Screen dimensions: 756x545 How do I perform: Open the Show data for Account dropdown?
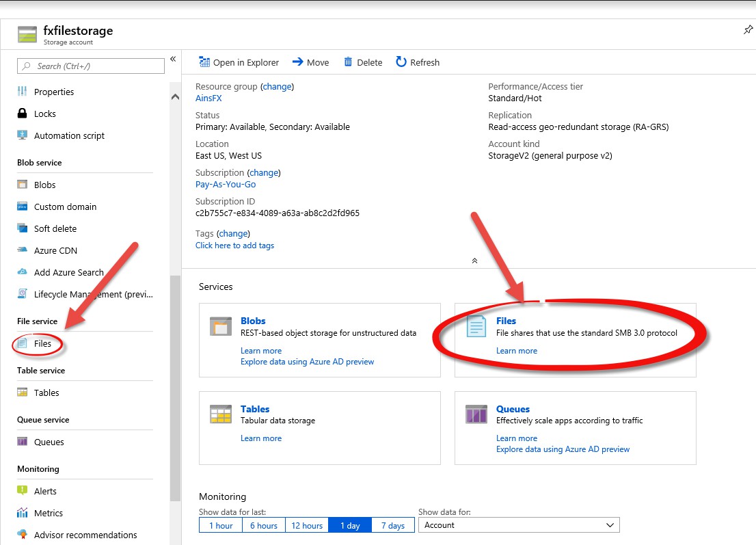[x=519, y=524]
